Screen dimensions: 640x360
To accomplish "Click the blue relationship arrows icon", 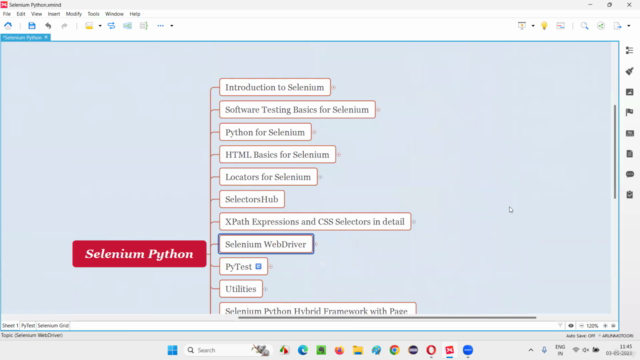I will [x=111, y=26].
